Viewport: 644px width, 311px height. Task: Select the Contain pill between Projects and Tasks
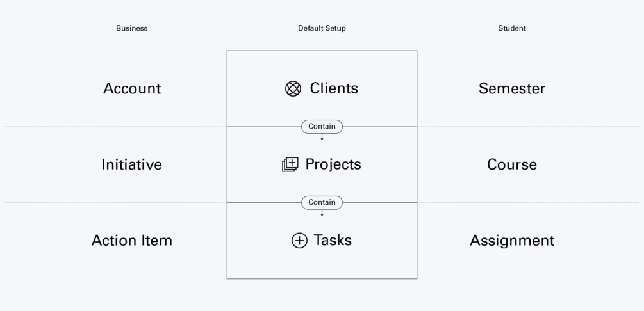[322, 203]
